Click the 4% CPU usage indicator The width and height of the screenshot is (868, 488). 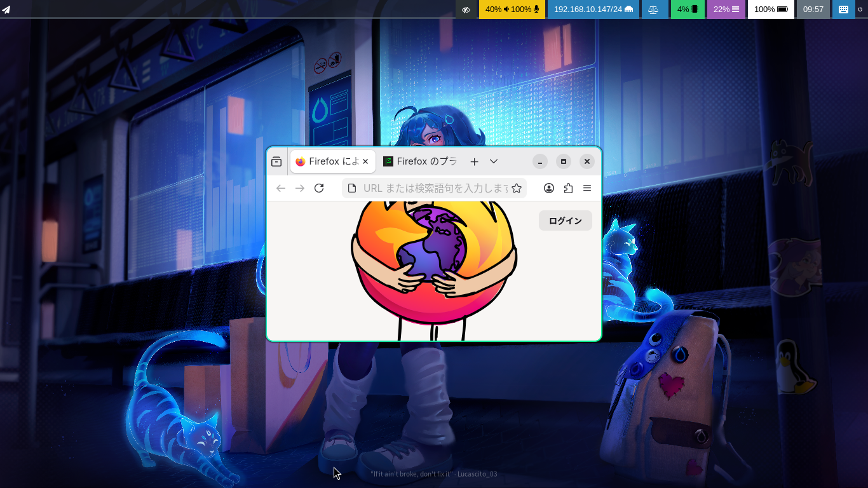pyautogui.click(x=688, y=10)
